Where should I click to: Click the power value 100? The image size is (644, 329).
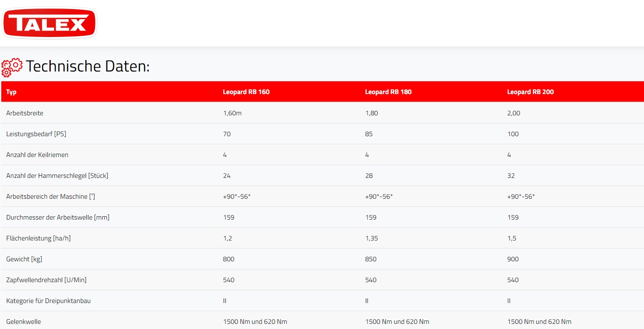[513, 134]
